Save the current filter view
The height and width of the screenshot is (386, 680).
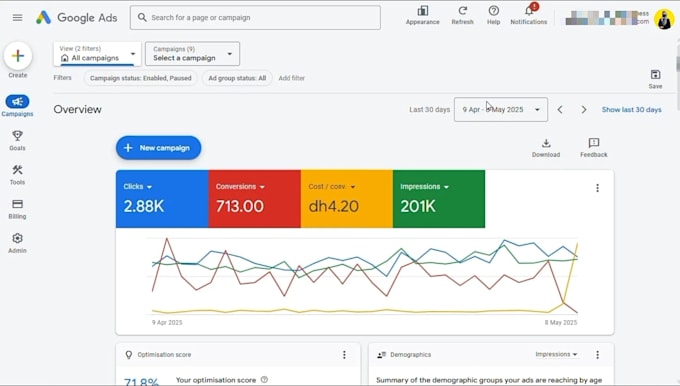655,79
